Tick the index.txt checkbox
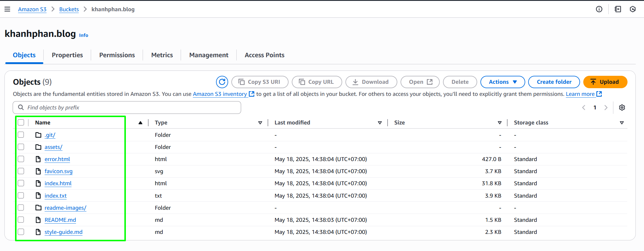The height and width of the screenshot is (251, 644). point(21,196)
